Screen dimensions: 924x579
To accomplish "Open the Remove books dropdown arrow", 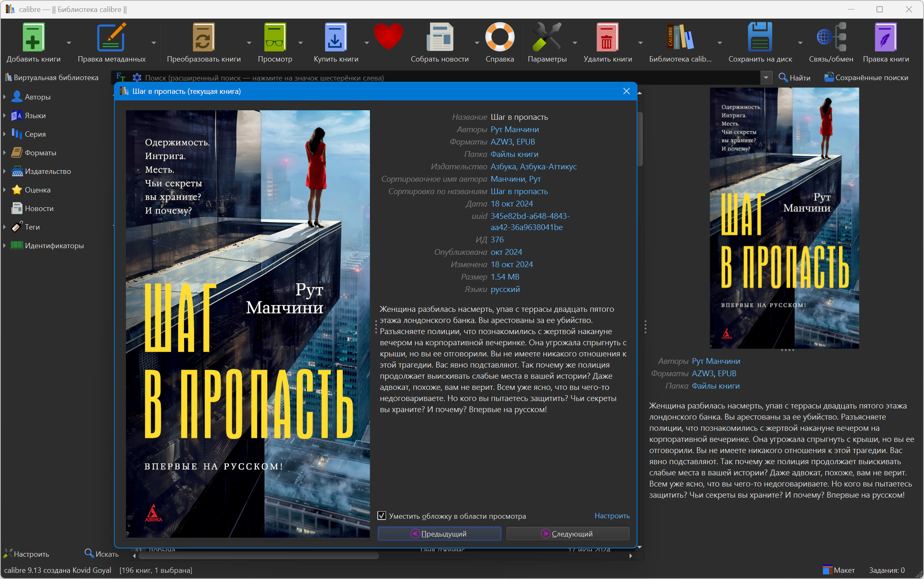I will 640,43.
